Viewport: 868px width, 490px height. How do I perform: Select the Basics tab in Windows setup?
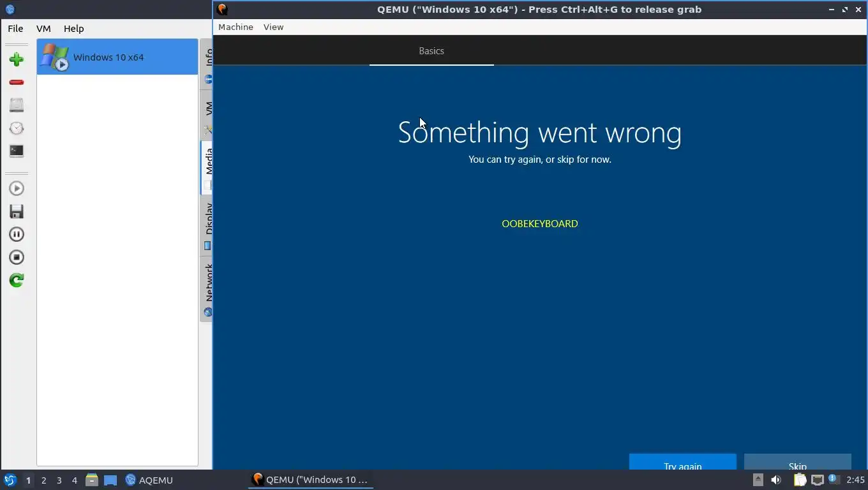point(431,51)
